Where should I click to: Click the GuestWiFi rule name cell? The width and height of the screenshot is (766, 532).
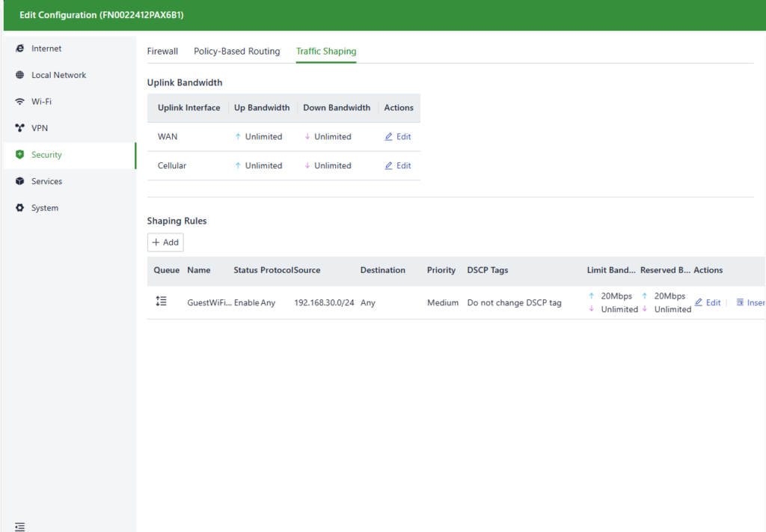point(209,303)
